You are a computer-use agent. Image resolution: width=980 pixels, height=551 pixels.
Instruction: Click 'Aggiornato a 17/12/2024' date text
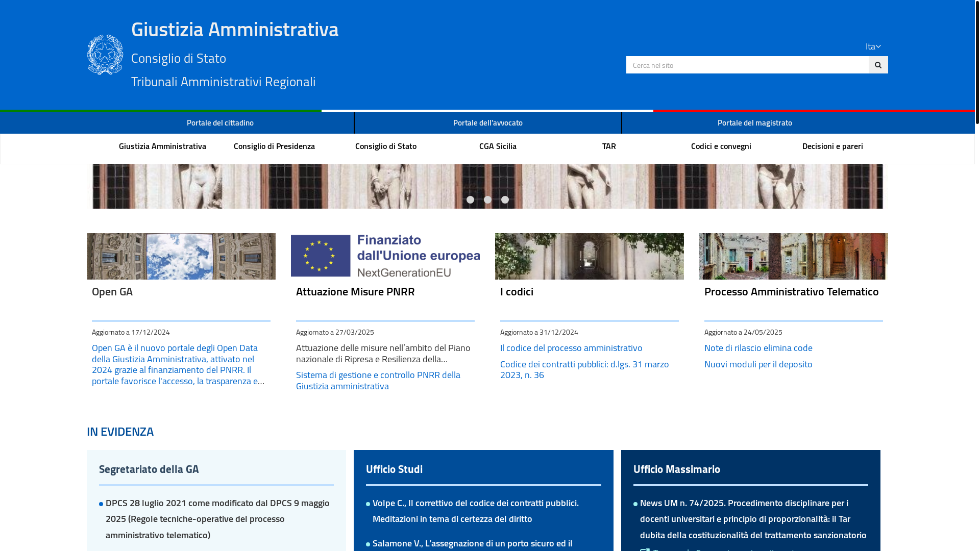click(x=131, y=332)
